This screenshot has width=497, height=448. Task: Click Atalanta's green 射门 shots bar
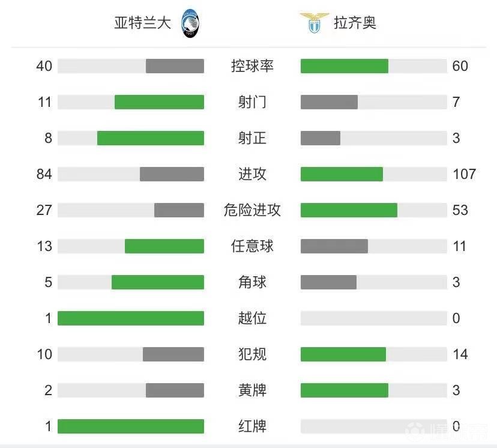(159, 102)
